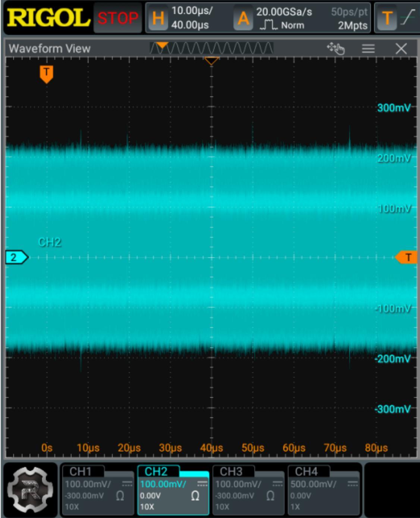Open the Waveform View hamburger menu
The height and width of the screenshot is (518, 420).
[x=368, y=48]
